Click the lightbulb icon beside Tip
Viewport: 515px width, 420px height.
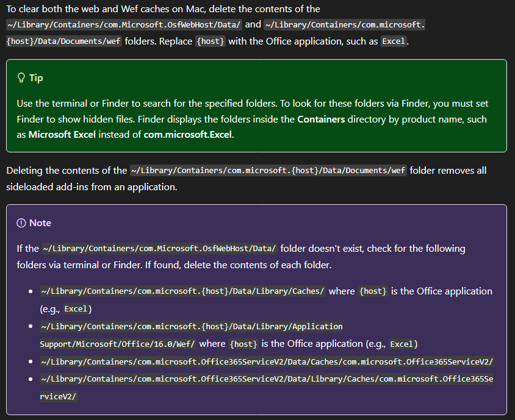pos(21,78)
